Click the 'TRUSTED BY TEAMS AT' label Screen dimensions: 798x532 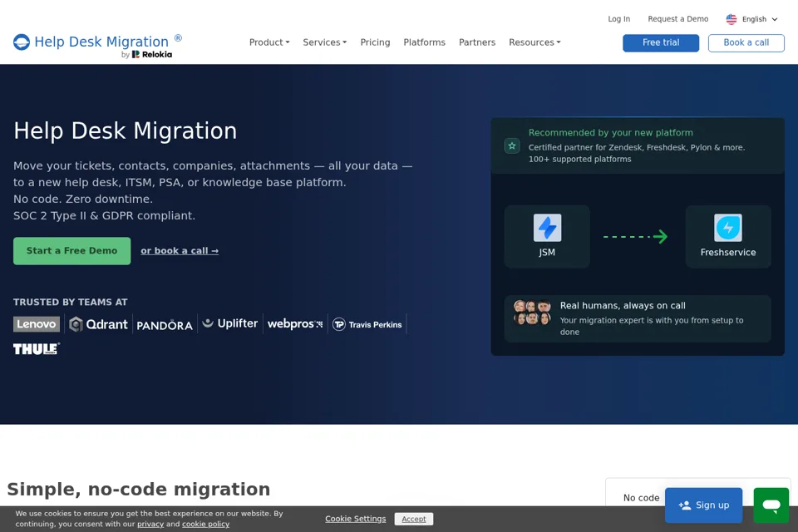pyautogui.click(x=70, y=303)
